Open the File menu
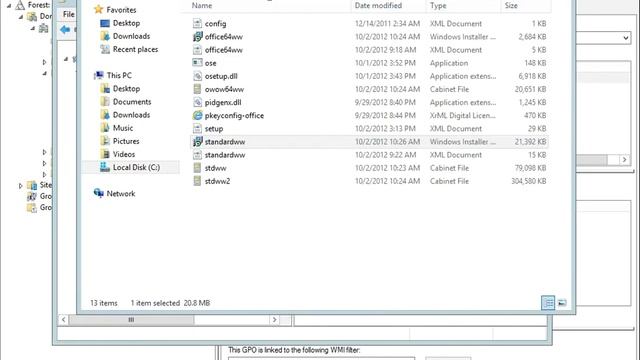The width and height of the screenshot is (640, 360). 69,14
